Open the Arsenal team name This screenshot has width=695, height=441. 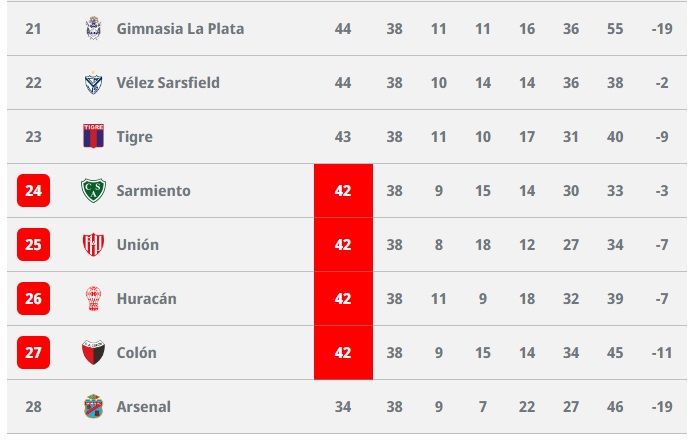[143, 407]
